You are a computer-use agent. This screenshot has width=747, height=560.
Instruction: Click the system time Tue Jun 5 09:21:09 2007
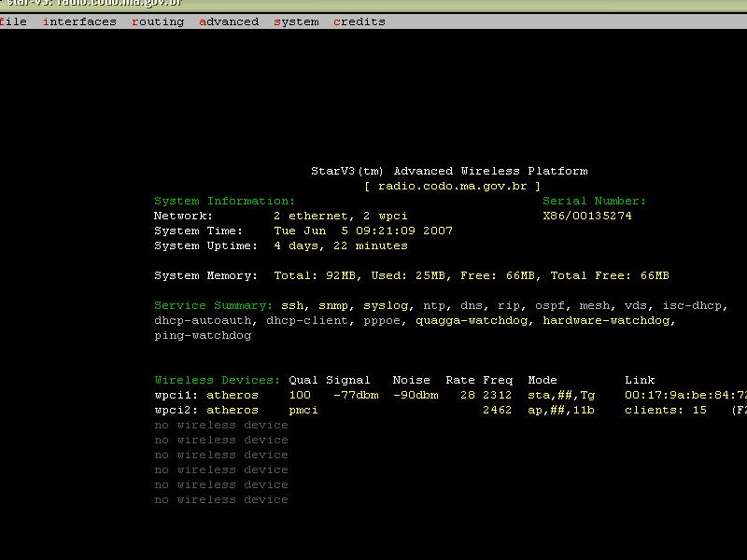[x=363, y=231]
